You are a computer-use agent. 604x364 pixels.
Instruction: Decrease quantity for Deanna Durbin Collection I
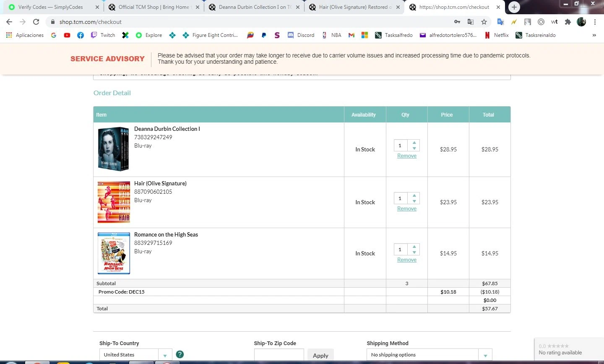tap(414, 148)
